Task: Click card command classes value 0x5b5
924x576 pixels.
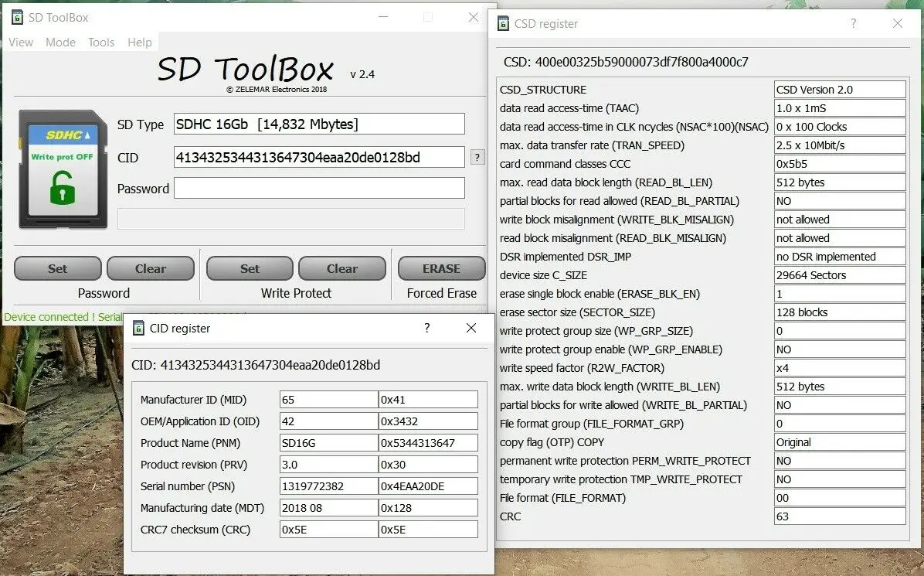Action: pos(840,164)
